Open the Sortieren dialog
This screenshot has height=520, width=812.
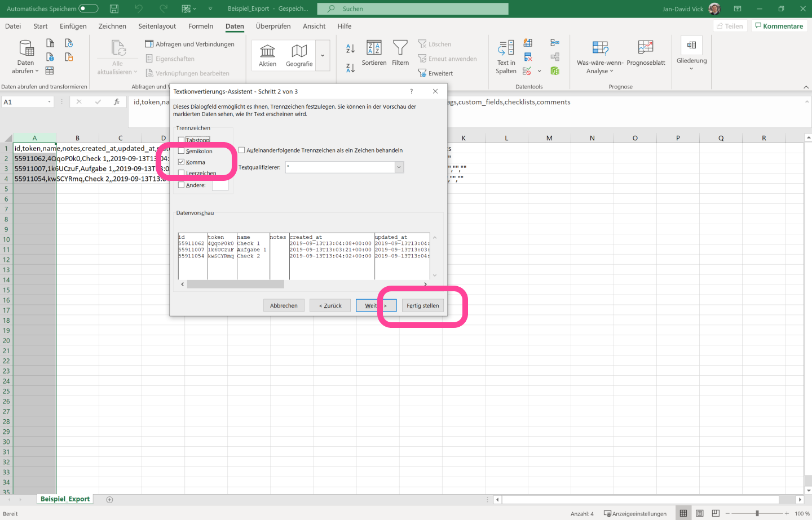(x=374, y=54)
